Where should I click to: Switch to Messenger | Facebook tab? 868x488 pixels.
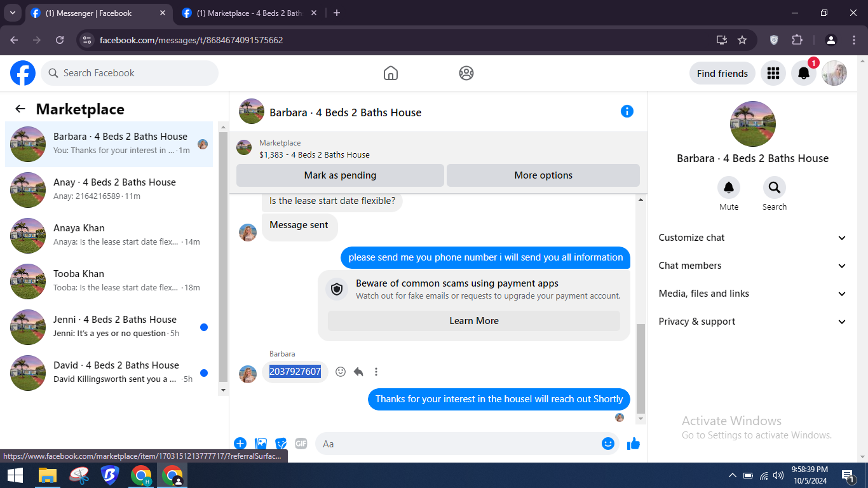pyautogui.click(x=98, y=13)
